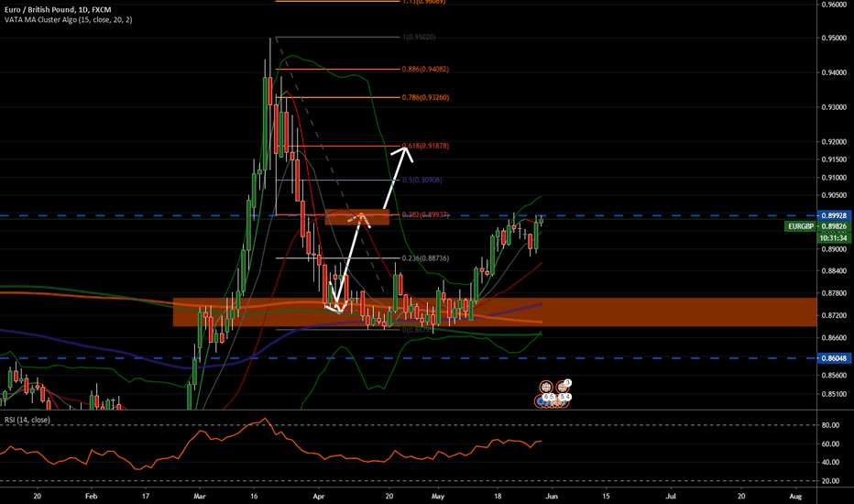Click 0.91000 on the price axis
This screenshot has width=854, height=504.
(x=835, y=178)
